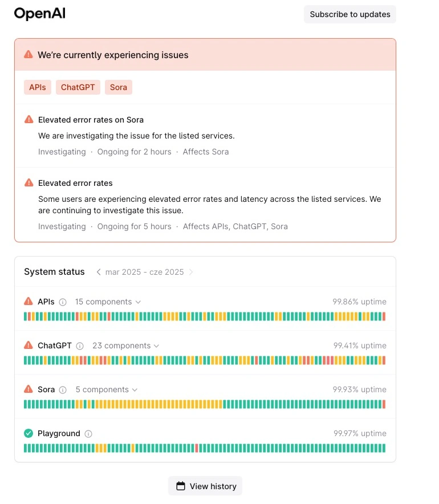Select the APIs tag in the issues banner
The width and height of the screenshot is (439, 504).
[x=38, y=87]
